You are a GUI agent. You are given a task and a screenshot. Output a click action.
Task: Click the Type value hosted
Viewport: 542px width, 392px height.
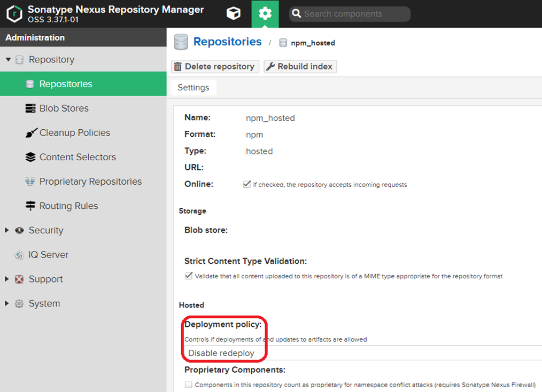(x=259, y=151)
